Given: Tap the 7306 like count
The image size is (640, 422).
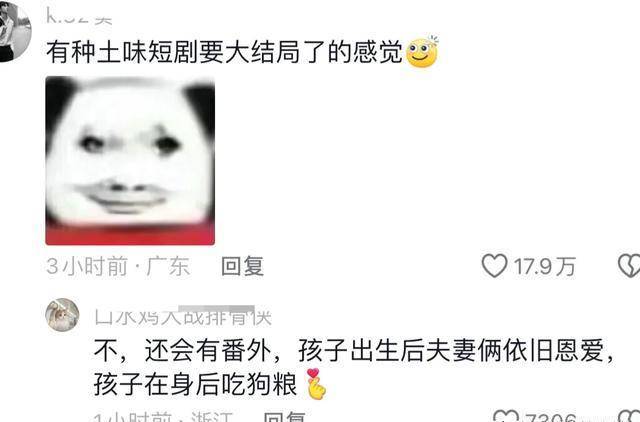Looking at the screenshot, I should (x=550, y=417).
